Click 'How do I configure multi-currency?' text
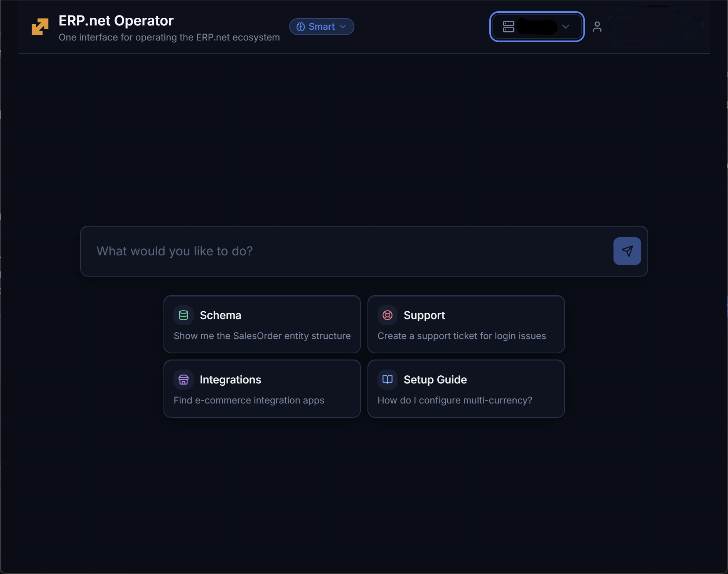The height and width of the screenshot is (574, 728). 455,400
